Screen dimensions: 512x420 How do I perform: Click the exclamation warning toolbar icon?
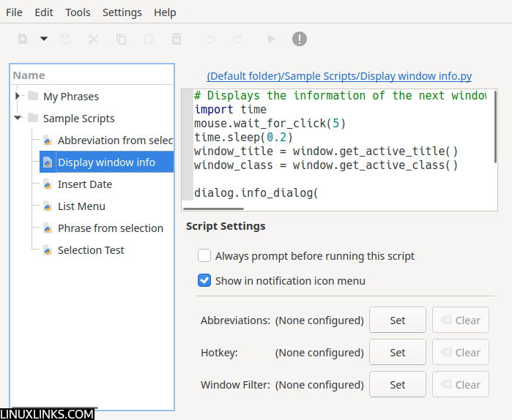tap(300, 39)
